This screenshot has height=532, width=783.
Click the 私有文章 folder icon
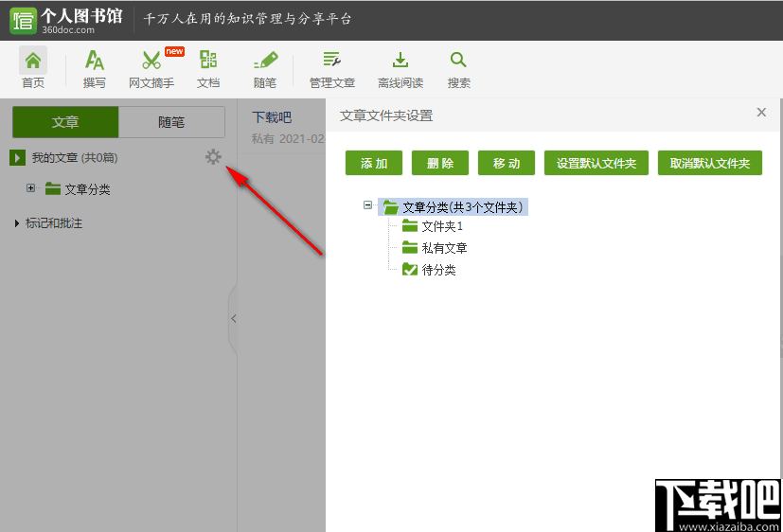coord(409,247)
